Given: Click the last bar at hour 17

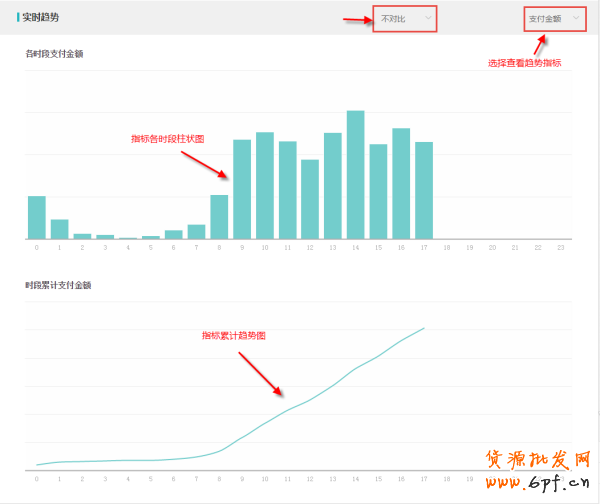Looking at the screenshot, I should point(424,190).
